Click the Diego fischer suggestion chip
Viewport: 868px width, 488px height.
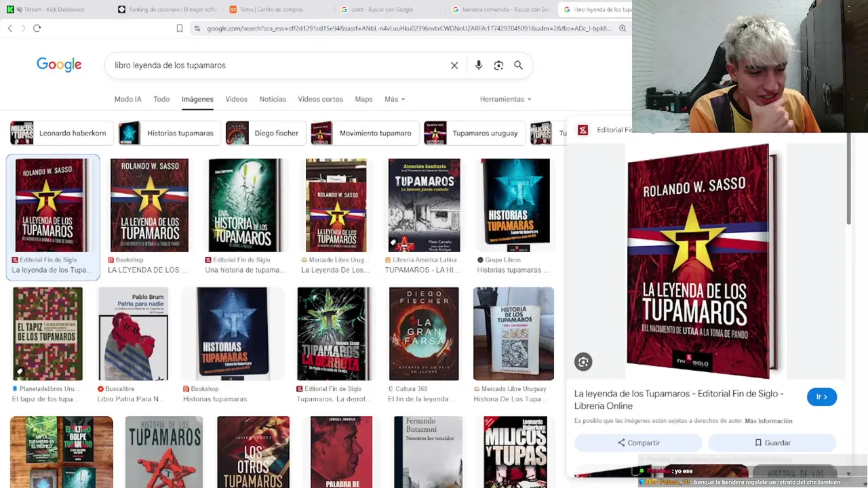(x=265, y=133)
